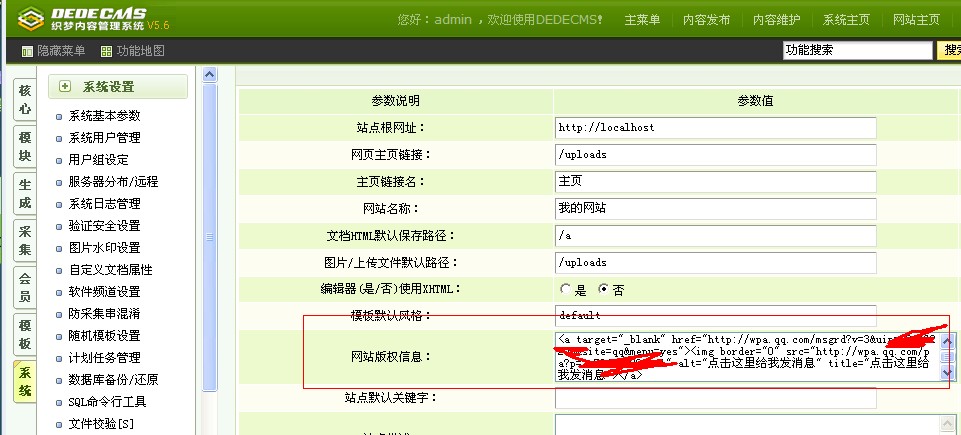Open 功能地图 link
This screenshot has width=961, height=435.
pyautogui.click(x=141, y=51)
